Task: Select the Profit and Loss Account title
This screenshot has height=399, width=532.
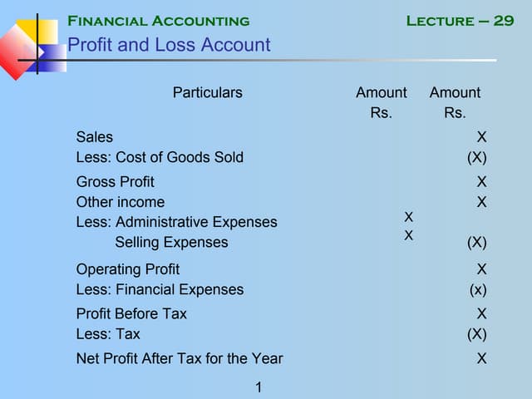Action: tap(169, 45)
